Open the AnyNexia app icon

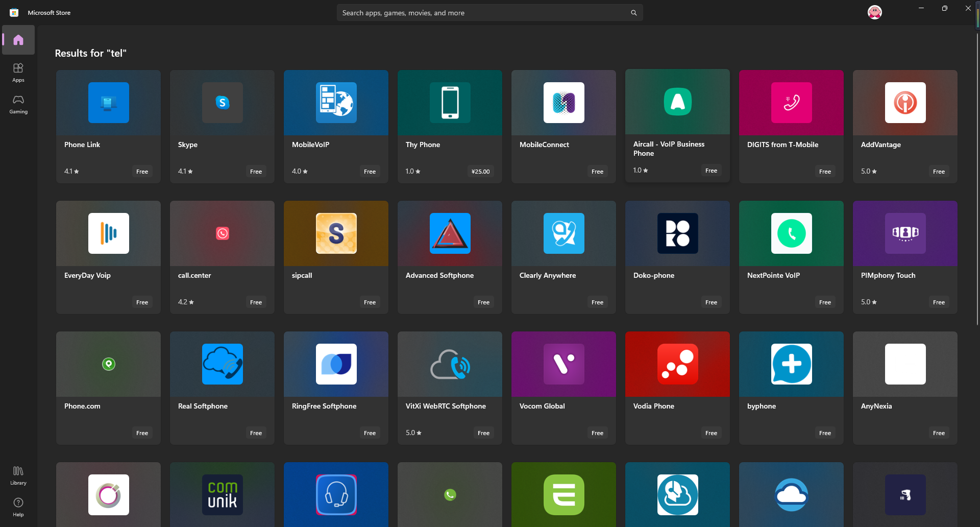(905, 364)
